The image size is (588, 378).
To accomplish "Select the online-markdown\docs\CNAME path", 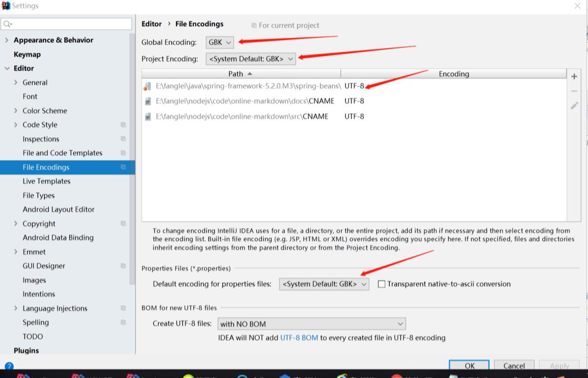I will pyautogui.click(x=245, y=101).
